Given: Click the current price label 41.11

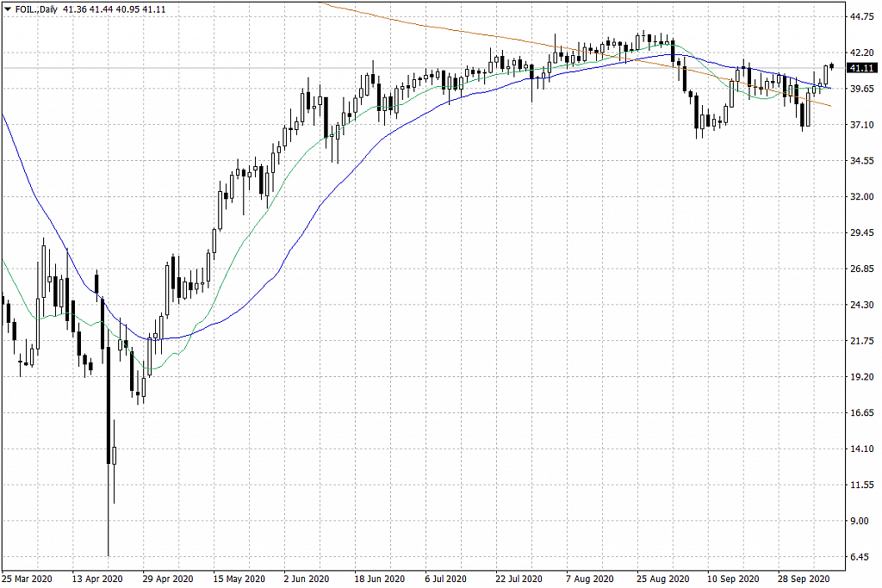Looking at the screenshot, I should [862, 68].
